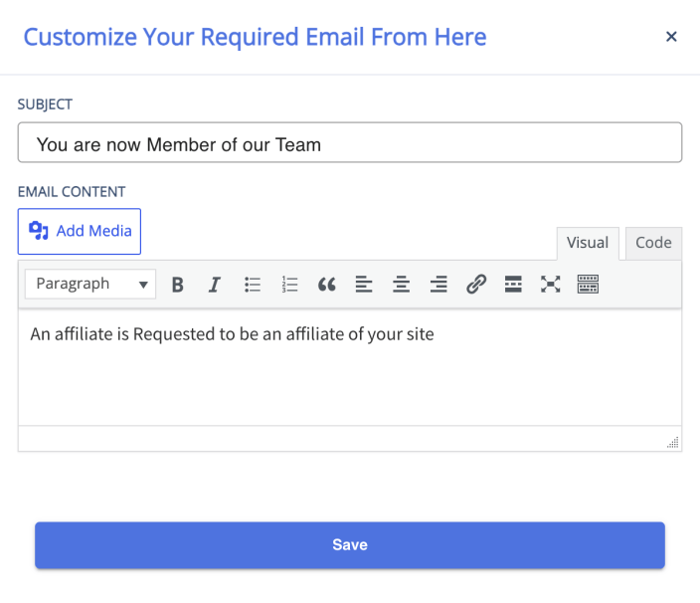Switch to the Visual tab
Image resolution: width=700 pixels, height=603 pixels.
588,243
